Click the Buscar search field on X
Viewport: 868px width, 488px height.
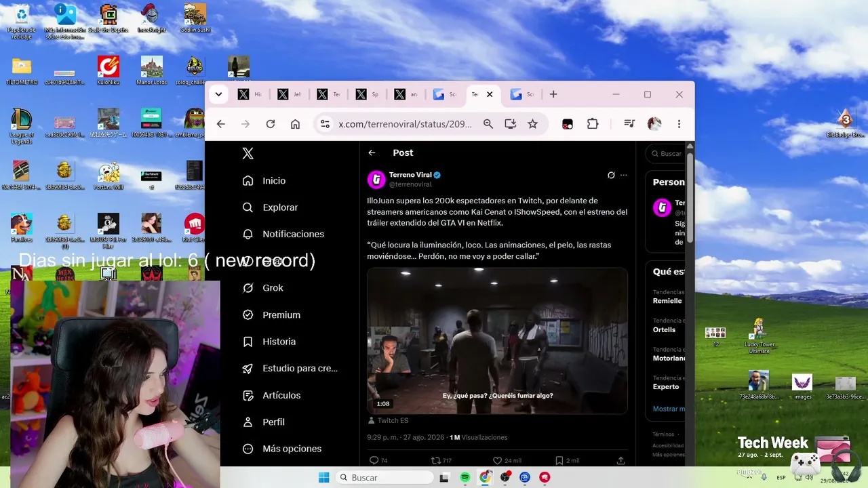pos(666,154)
